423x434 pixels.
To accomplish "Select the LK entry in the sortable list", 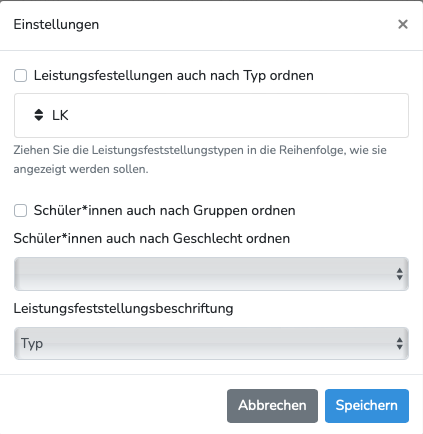I will pyautogui.click(x=60, y=115).
